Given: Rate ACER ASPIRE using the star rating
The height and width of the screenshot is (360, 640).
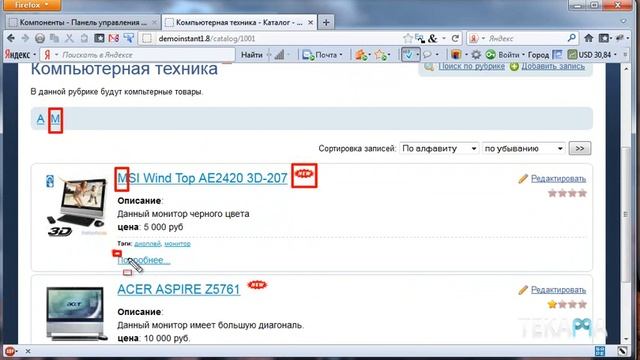Looking at the screenshot, I should 567,304.
